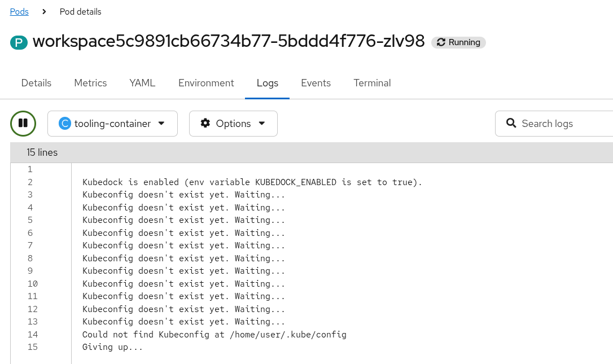Open the Terminal tab
Viewport: 613px width, 364px height.
372,83
